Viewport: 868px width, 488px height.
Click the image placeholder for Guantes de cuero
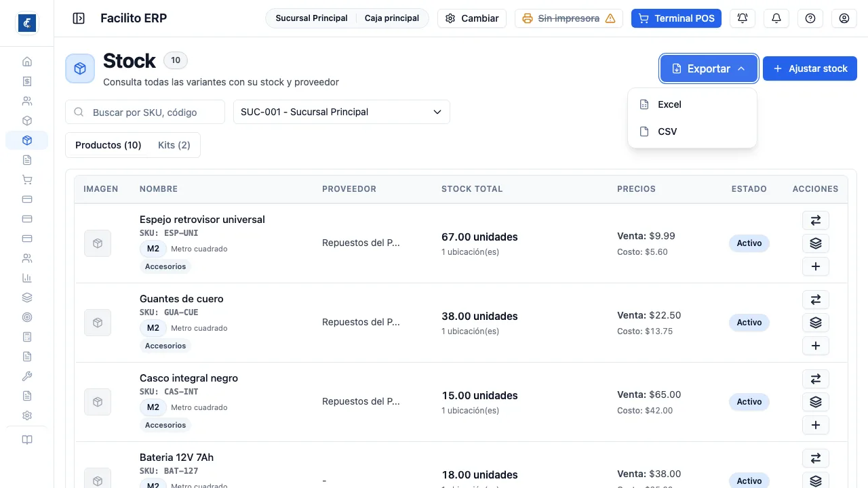click(98, 323)
